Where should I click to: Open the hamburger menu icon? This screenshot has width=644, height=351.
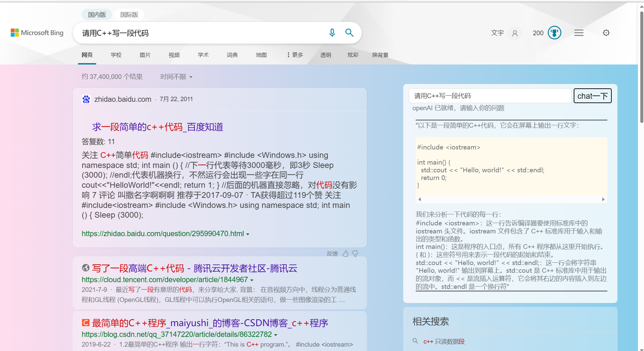tap(579, 33)
